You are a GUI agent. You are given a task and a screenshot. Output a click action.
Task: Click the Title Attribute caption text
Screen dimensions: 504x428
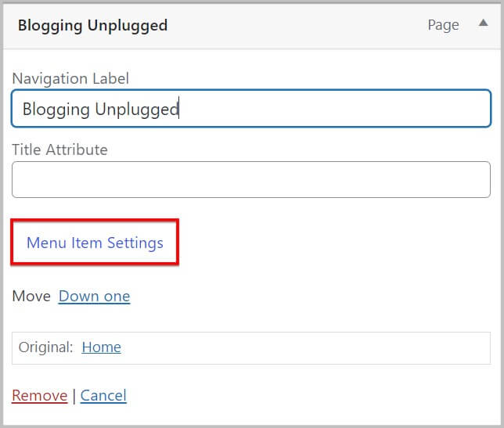point(59,149)
